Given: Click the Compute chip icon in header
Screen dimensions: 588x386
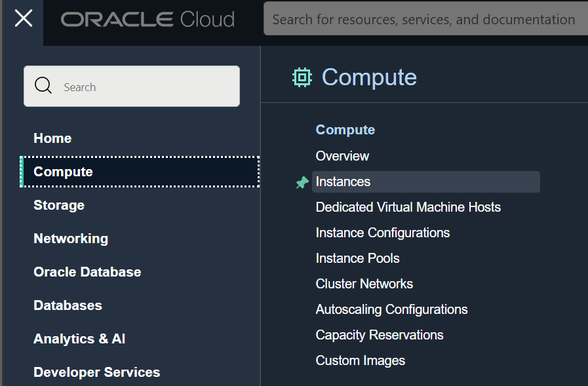Looking at the screenshot, I should (302, 77).
